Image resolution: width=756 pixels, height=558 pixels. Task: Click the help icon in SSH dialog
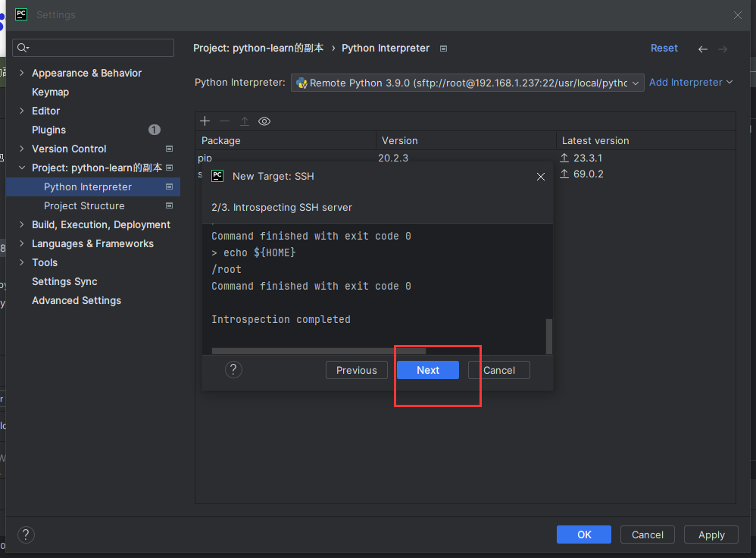pyautogui.click(x=234, y=370)
